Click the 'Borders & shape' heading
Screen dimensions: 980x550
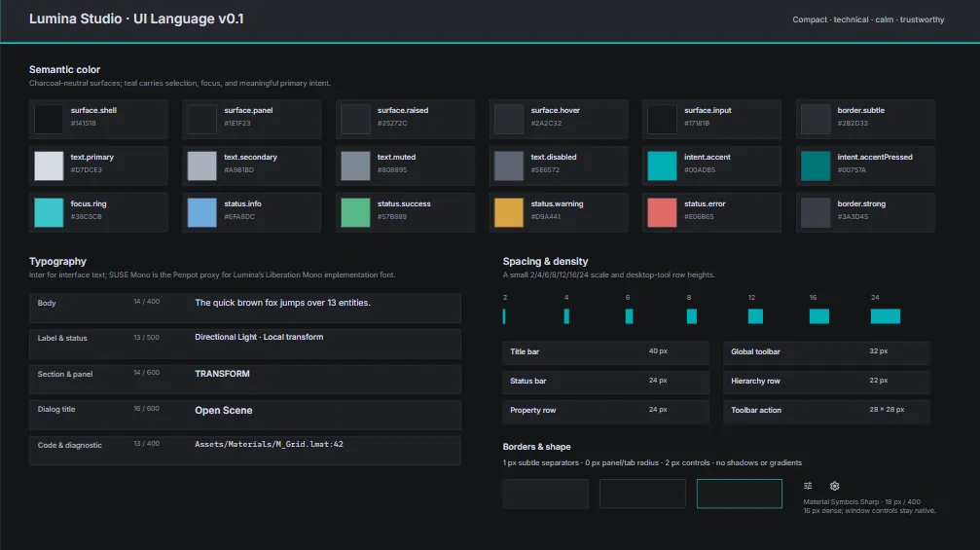click(536, 447)
